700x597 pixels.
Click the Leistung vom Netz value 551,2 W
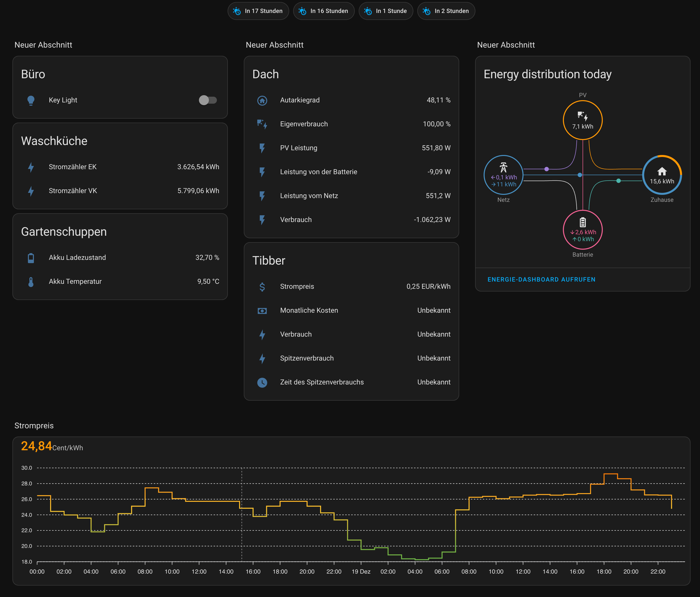click(x=438, y=196)
